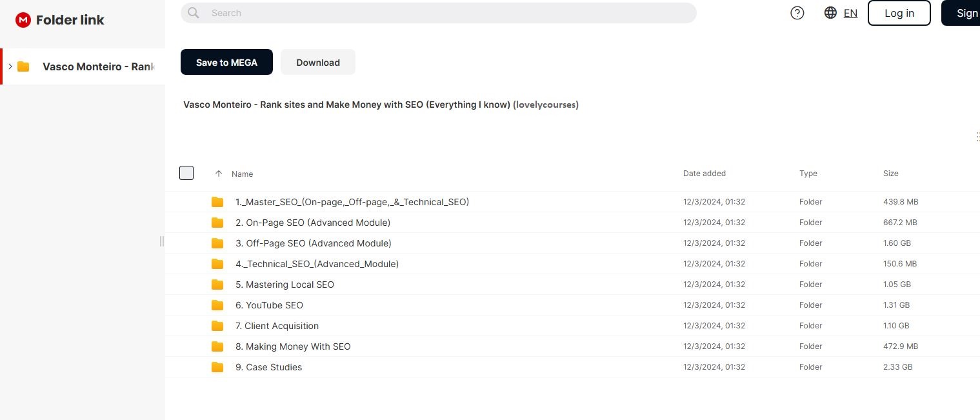980x420 pixels.
Task: Click the MEGA logo icon
Action: point(23,20)
